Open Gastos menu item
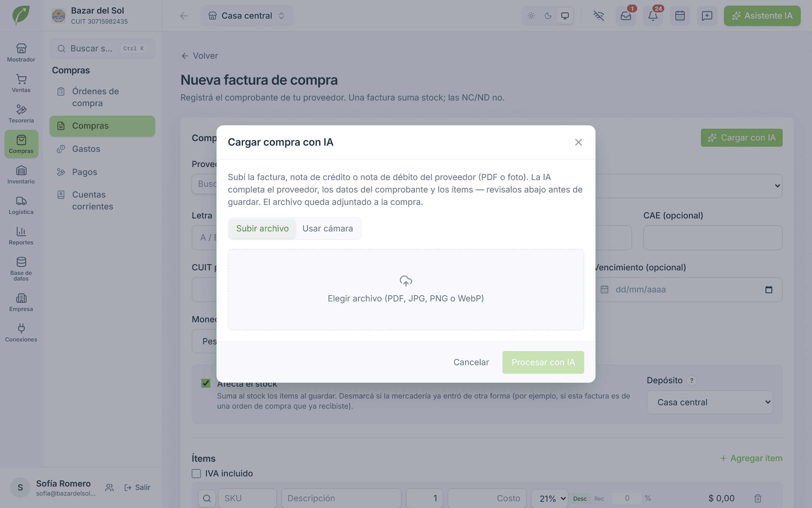The image size is (812, 508). pyautogui.click(x=102, y=149)
